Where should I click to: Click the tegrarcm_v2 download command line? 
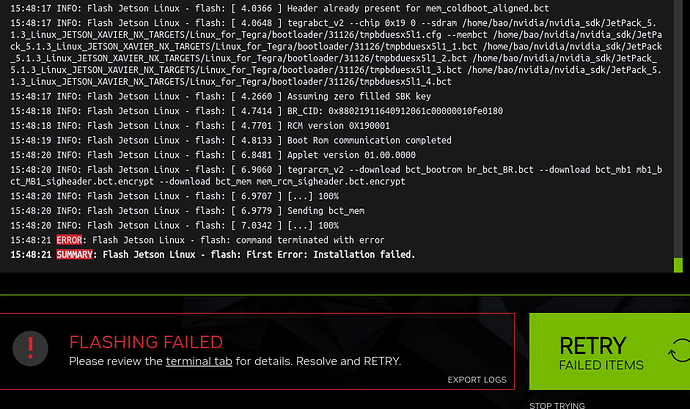click(x=336, y=175)
